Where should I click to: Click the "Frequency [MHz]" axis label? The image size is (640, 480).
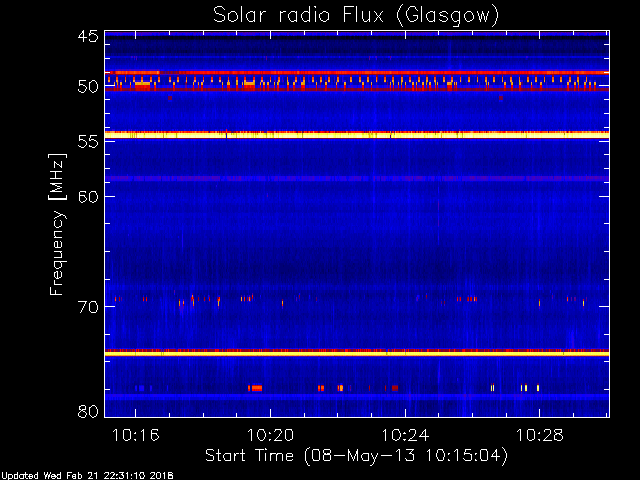58,224
